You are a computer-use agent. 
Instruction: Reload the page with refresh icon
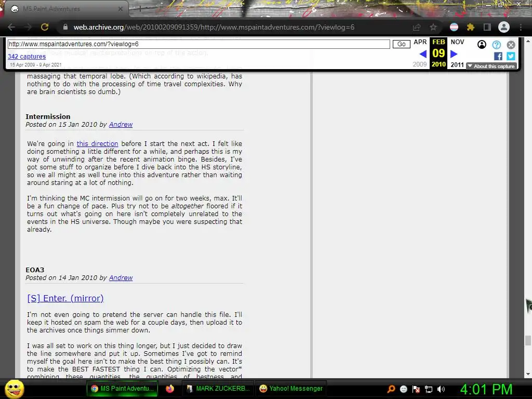pyautogui.click(x=45, y=27)
